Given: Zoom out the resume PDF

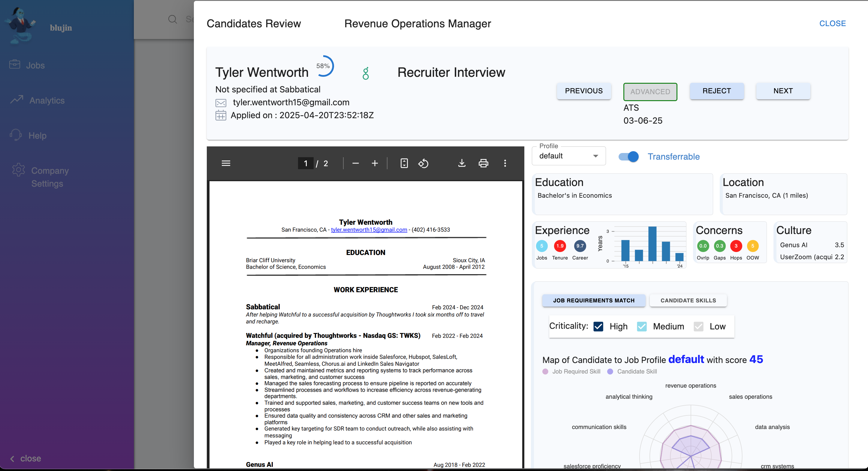Looking at the screenshot, I should (355, 163).
